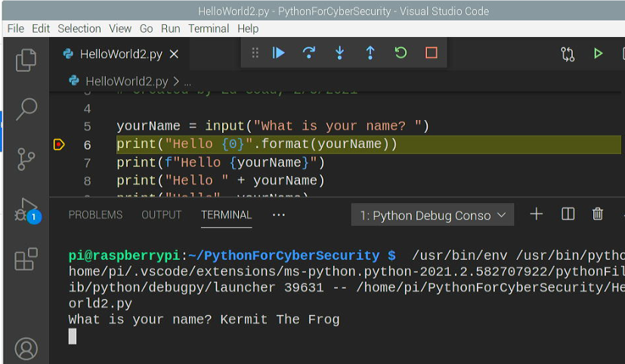Click the 'Hello ' + yourName line

click(221, 180)
